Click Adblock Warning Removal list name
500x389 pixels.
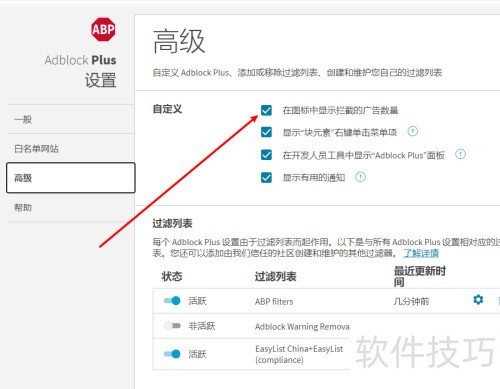(302, 326)
